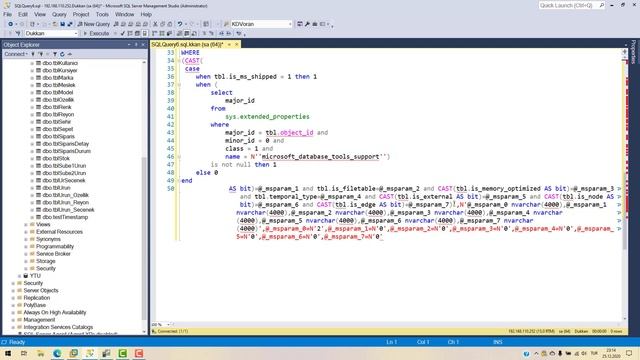Click the Cut scissors icon
The height and width of the screenshot is (360, 640).
point(155,24)
